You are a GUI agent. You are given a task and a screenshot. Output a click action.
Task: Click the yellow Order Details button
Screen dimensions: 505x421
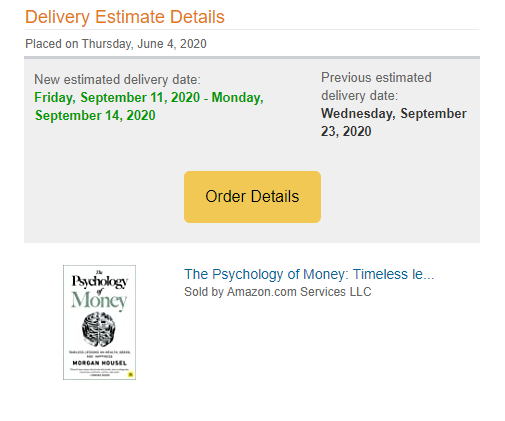(252, 197)
